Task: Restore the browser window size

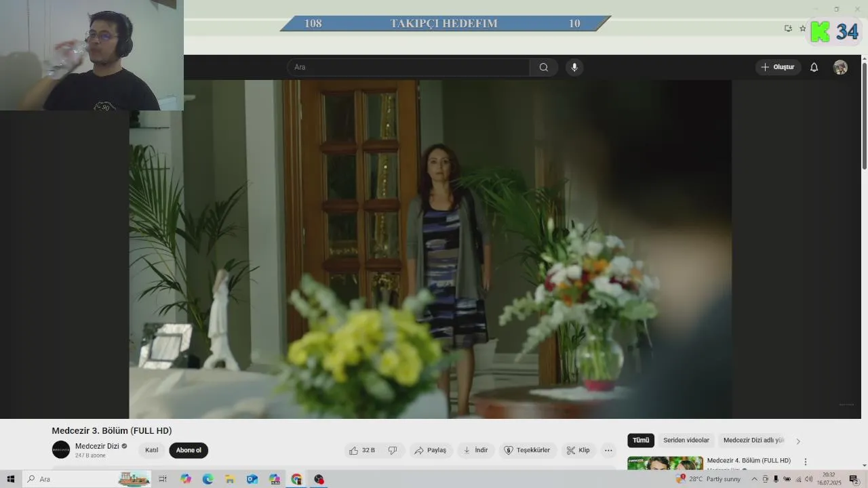Action: click(836, 9)
